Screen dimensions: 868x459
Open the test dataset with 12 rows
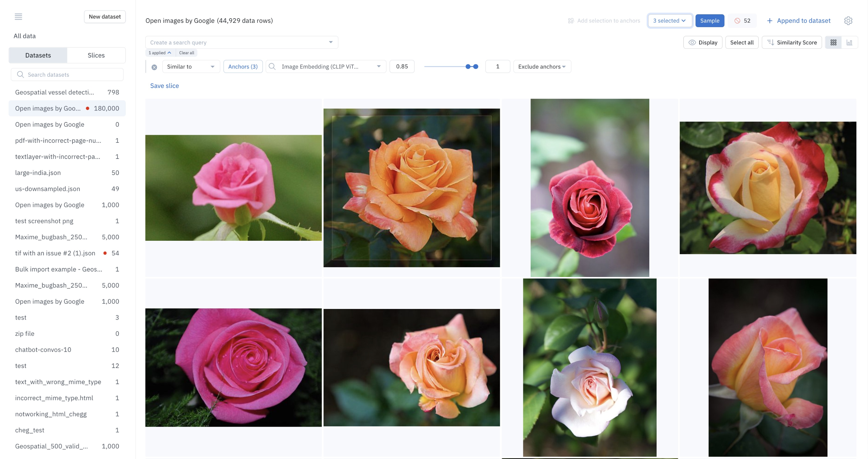pos(67,366)
